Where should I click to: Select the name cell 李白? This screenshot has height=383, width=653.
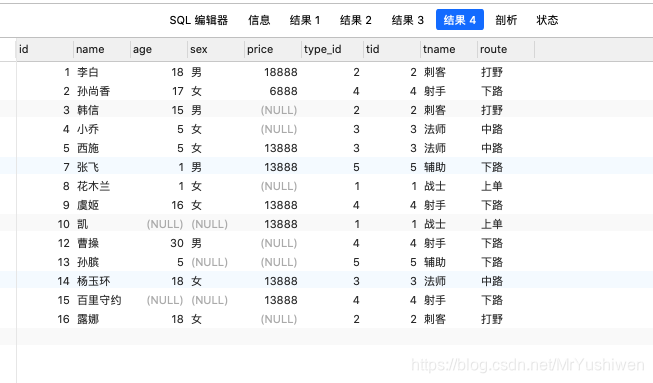tap(88, 72)
